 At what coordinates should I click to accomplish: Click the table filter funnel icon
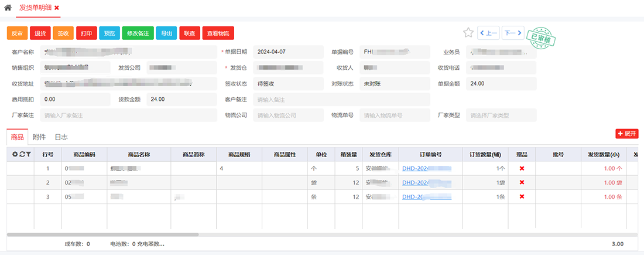[28, 155]
